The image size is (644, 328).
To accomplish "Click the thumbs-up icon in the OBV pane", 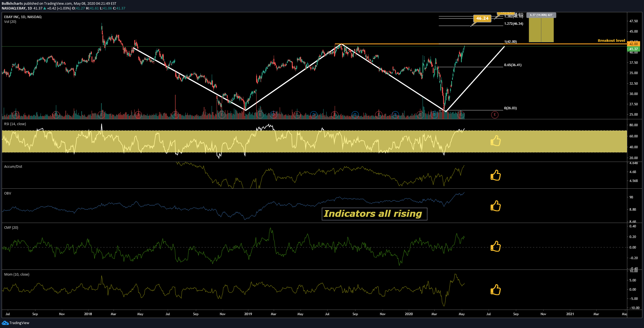I will click(x=496, y=206).
